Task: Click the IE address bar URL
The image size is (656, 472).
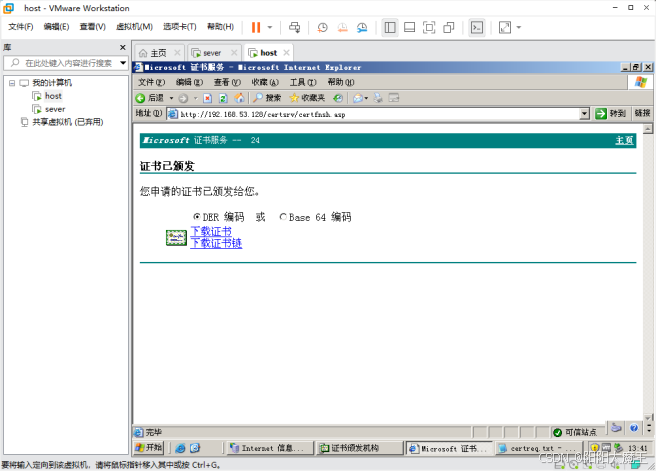Action: point(263,114)
